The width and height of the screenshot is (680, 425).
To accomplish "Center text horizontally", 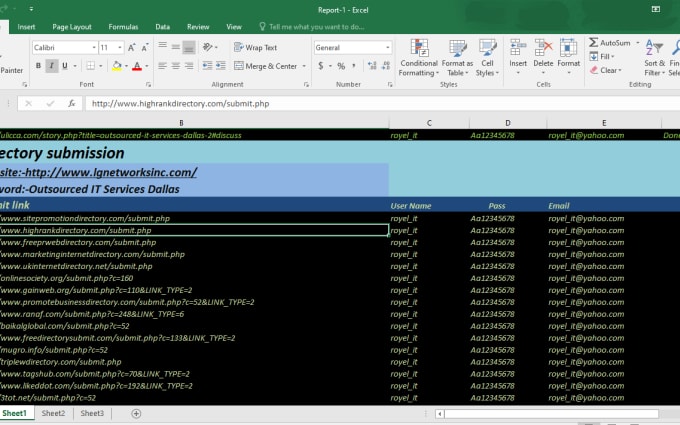I will pos(176,66).
